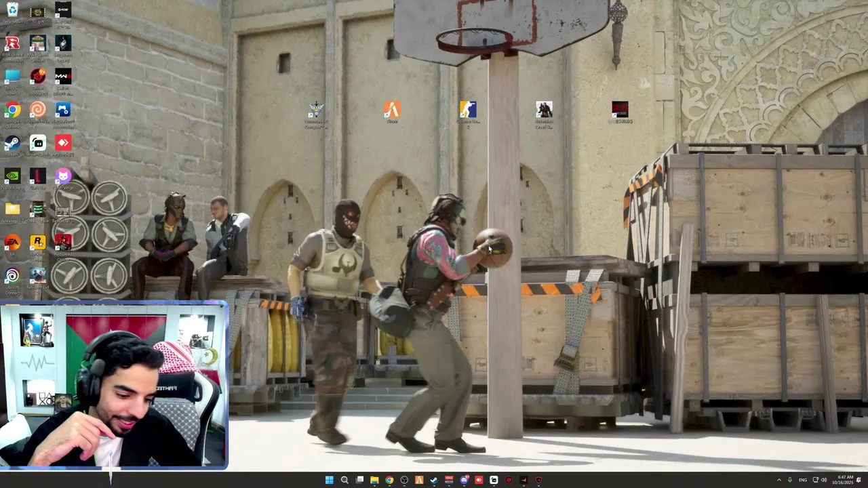Open the Recycle Bin desktop icon
Image resolution: width=868 pixels, height=488 pixels.
coord(12,12)
